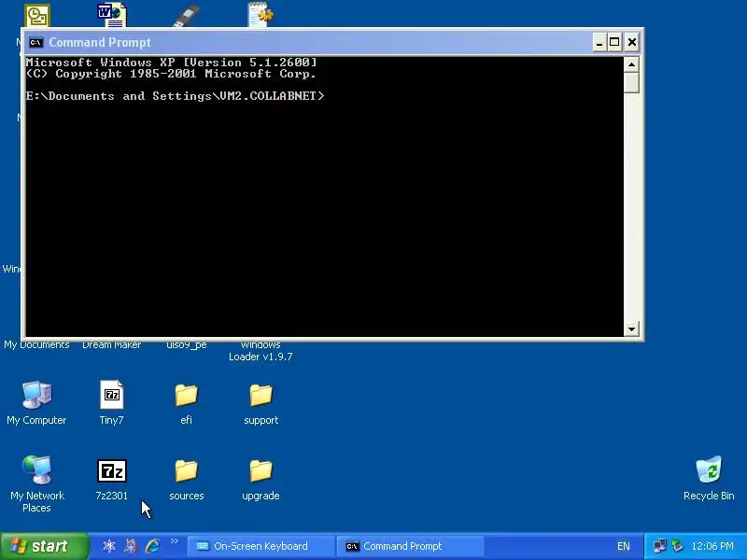Click Command Prompt taskbar button

410,546
